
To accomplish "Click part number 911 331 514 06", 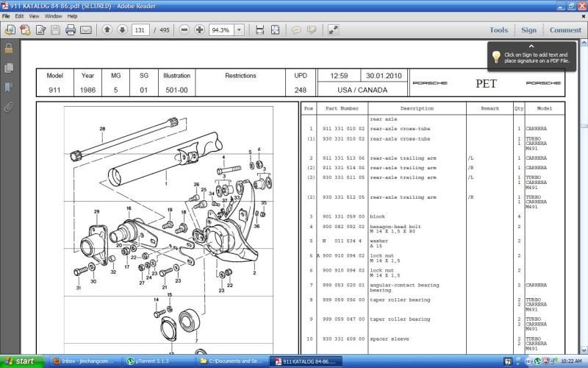I will [343, 168].
